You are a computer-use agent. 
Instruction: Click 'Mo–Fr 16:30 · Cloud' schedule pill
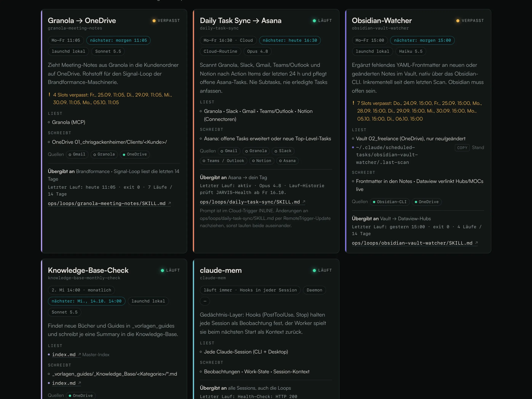[228, 40]
